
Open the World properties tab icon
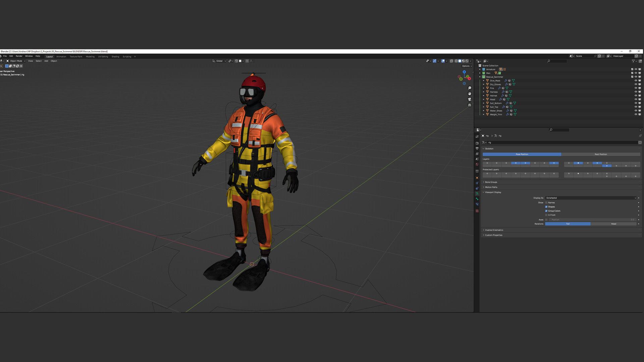point(477,165)
